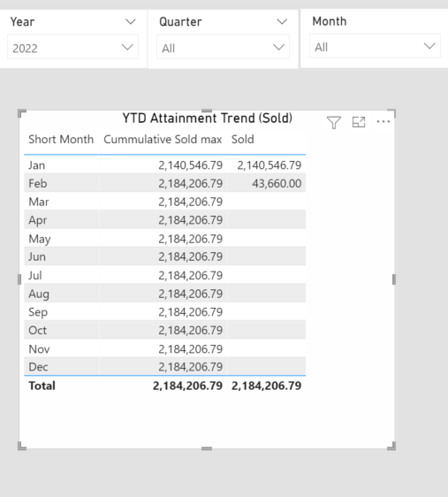Open More options ellipsis on the visual
Screen dimensions: 448x497
383,121
